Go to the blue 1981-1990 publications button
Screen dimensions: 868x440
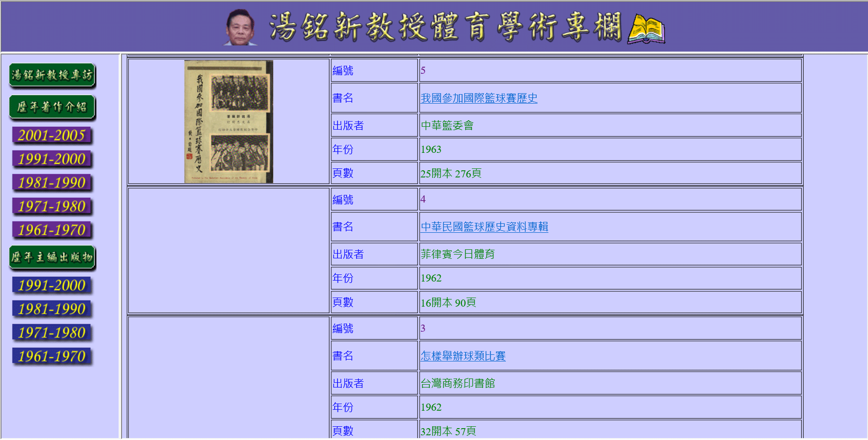click(52, 309)
